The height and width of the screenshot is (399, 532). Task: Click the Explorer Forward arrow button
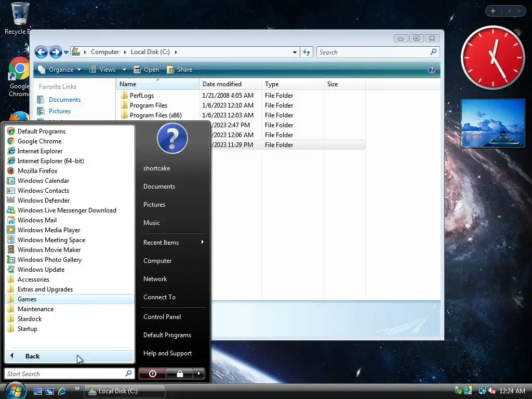click(56, 52)
